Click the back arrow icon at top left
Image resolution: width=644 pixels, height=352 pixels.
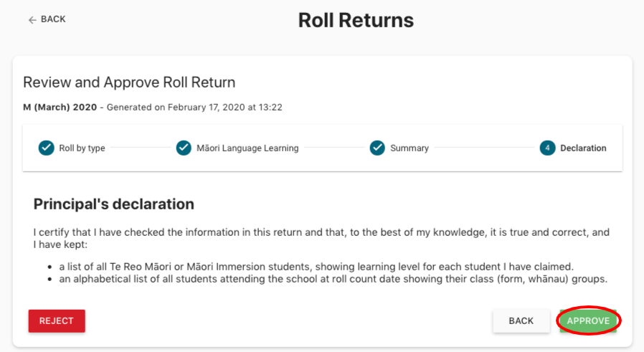coord(32,20)
